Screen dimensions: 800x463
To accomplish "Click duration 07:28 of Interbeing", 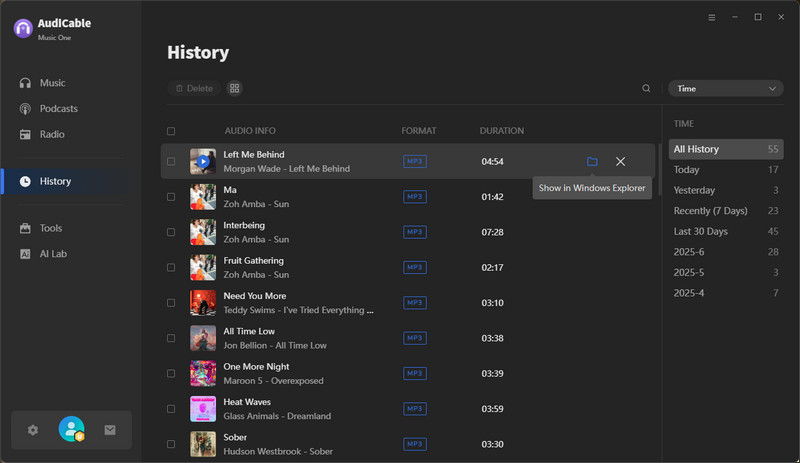I will [492, 232].
